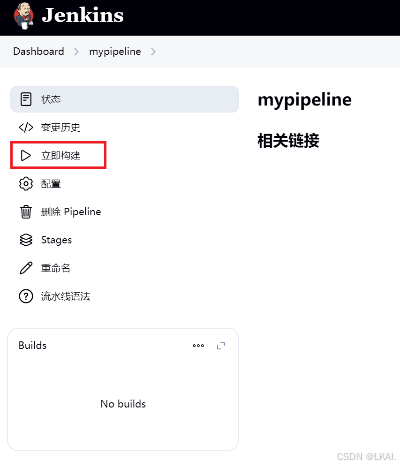Click the Jenkins butler logo
The height and width of the screenshot is (468, 400).
(23, 16)
